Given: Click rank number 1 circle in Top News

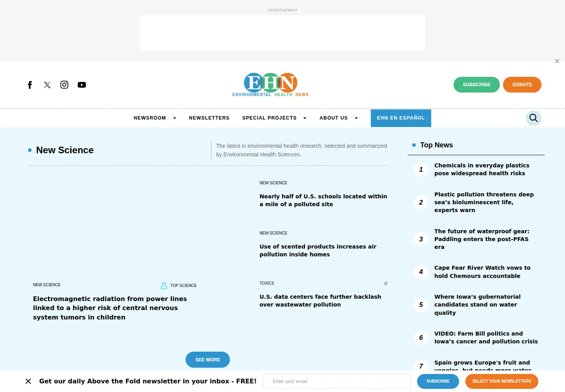Looking at the screenshot, I should (x=421, y=169).
